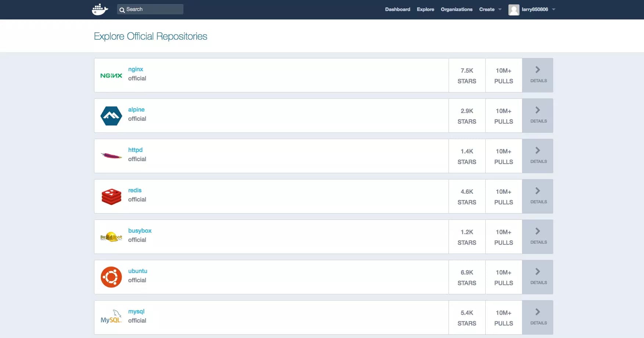
Task: Click the redis cube logo
Action: 111,196
